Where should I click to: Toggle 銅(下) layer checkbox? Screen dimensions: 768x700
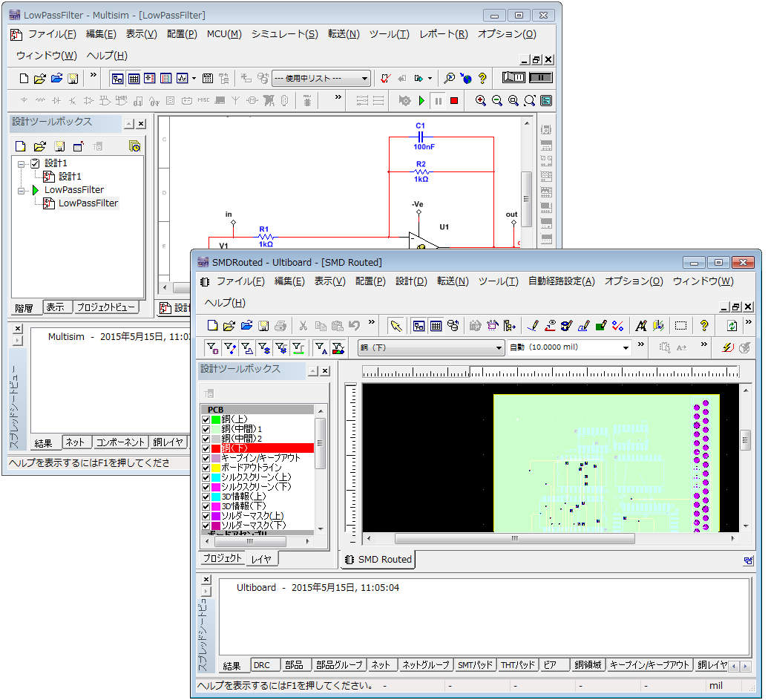206,448
